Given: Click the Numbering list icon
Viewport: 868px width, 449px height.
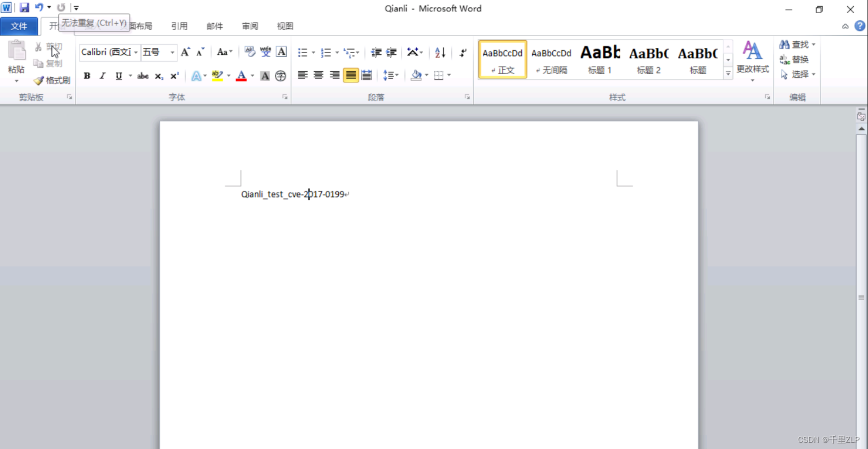Looking at the screenshot, I should tap(326, 53).
